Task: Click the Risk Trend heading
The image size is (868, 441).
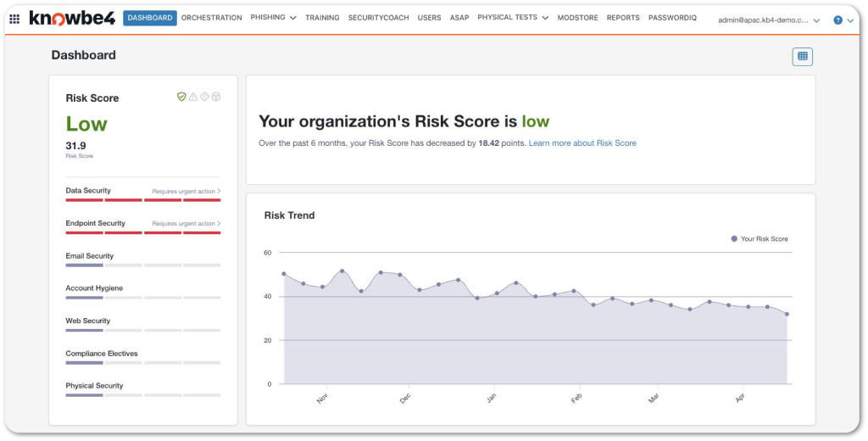Action: 290,215
